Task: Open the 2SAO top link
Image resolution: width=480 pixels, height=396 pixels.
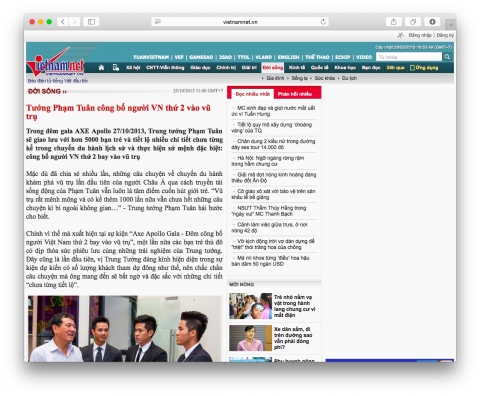Action: (x=225, y=57)
